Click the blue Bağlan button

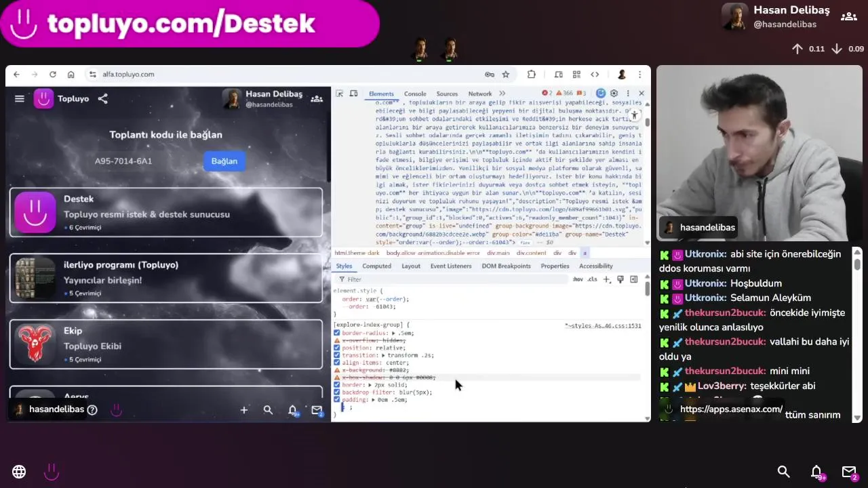pyautogui.click(x=224, y=161)
